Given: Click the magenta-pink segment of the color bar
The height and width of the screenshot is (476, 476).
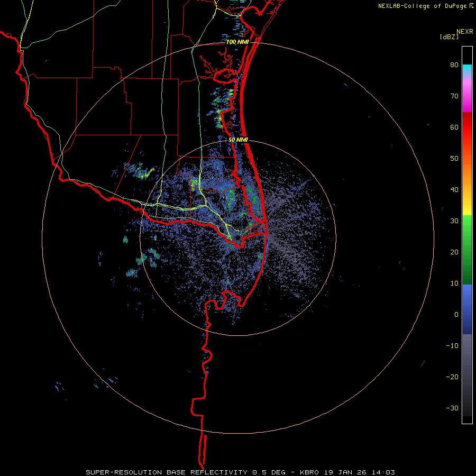Looking at the screenshot, I should coord(467,96).
